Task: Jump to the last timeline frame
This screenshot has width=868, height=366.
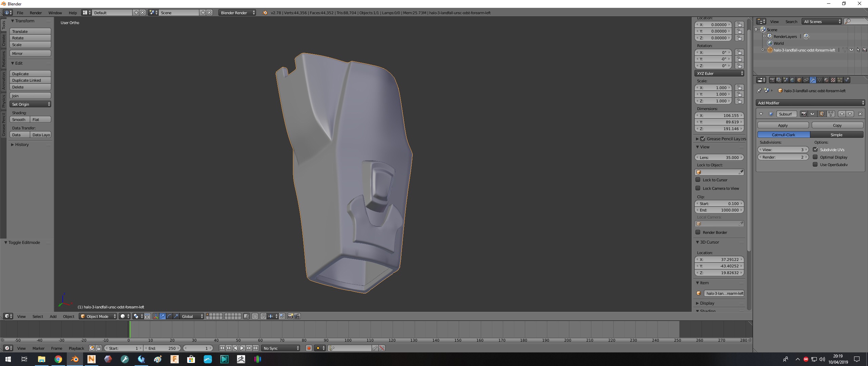Action: (x=256, y=348)
